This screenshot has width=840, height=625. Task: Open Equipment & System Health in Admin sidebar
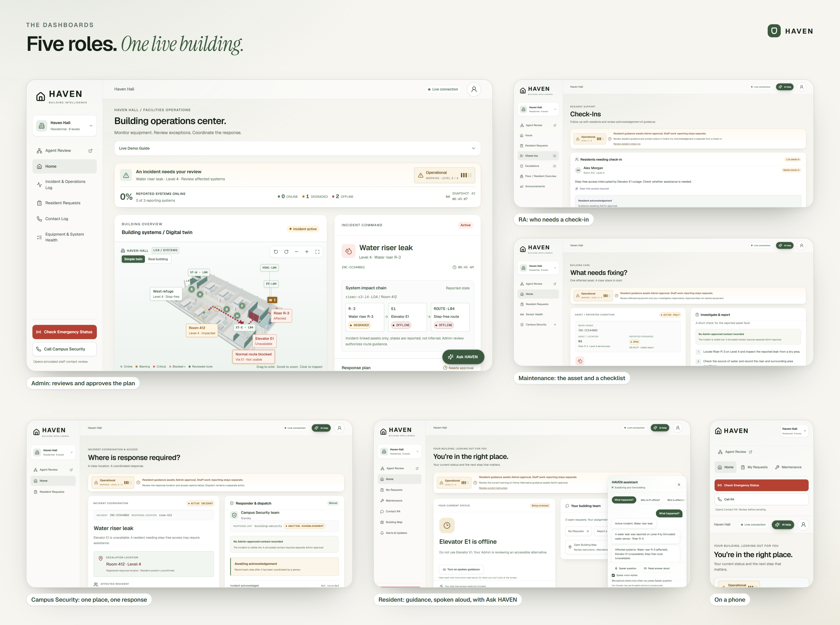click(64, 237)
